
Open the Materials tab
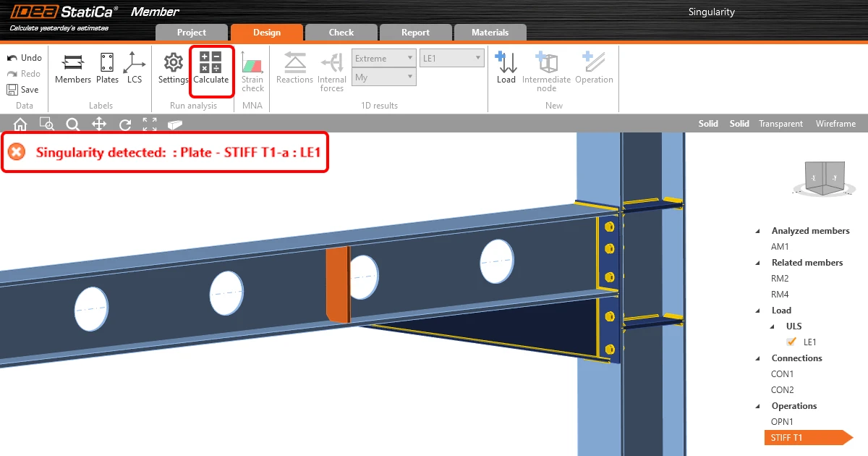point(490,33)
